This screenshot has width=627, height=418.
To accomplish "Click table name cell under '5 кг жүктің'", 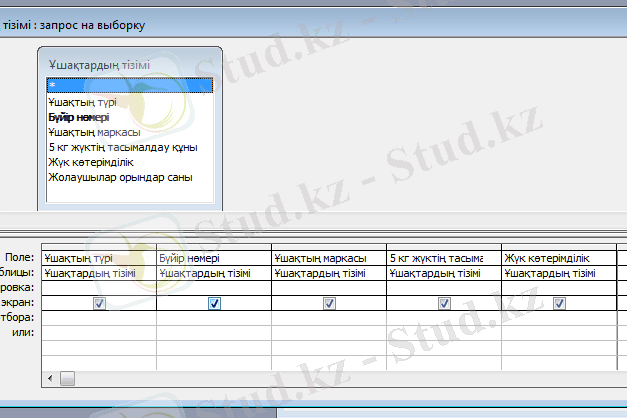I will (444, 273).
